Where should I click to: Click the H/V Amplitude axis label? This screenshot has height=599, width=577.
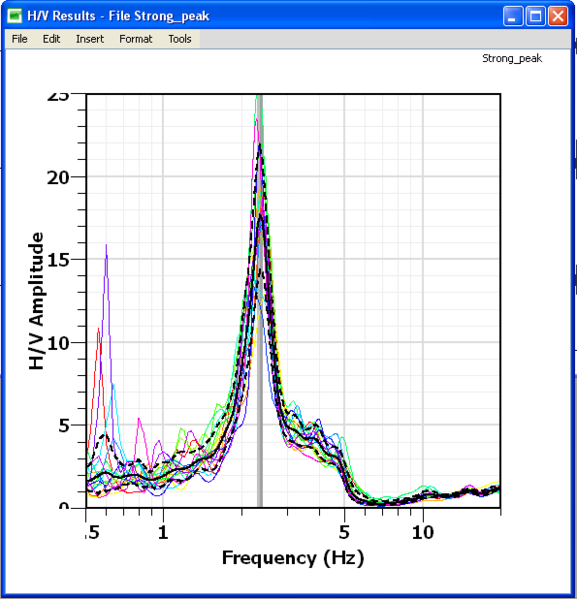coord(36,301)
